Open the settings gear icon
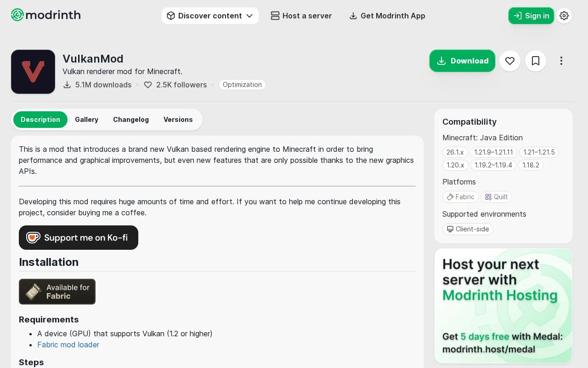588x368 pixels. [x=564, y=16]
